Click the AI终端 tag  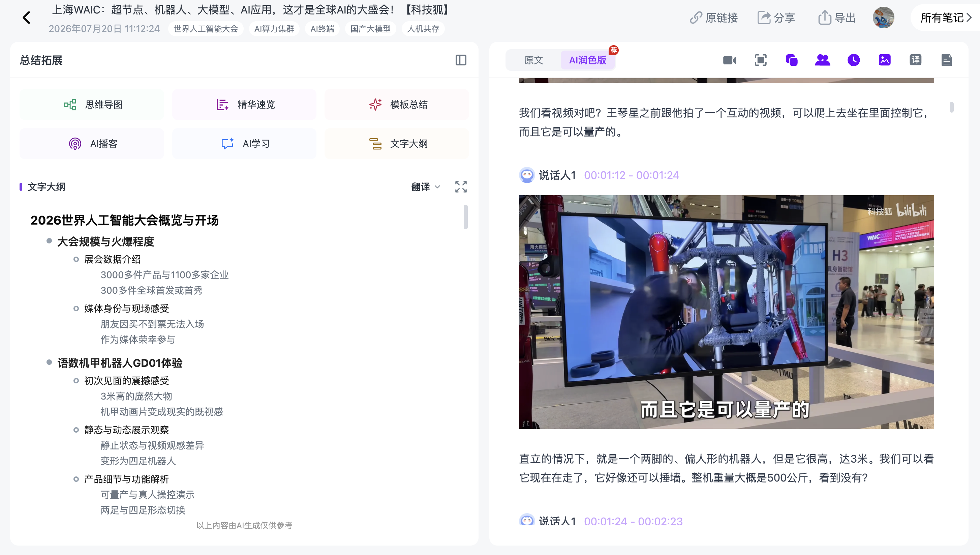(322, 29)
